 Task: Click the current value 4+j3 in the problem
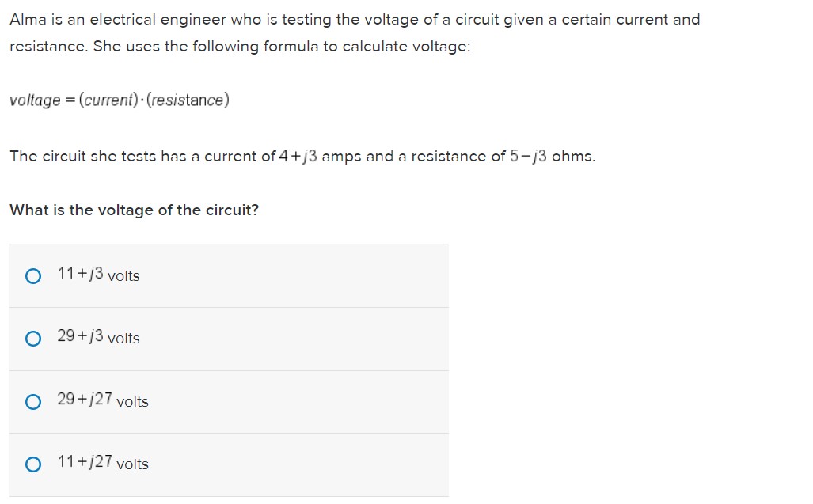298,156
